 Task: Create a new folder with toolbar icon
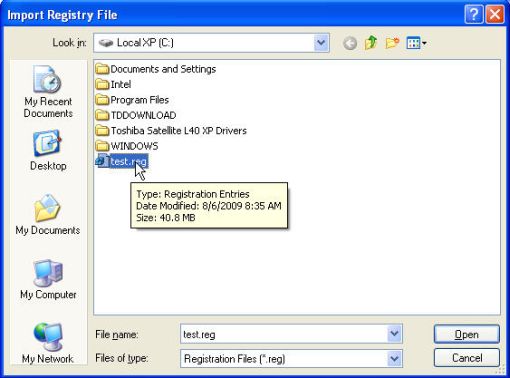pyautogui.click(x=392, y=43)
